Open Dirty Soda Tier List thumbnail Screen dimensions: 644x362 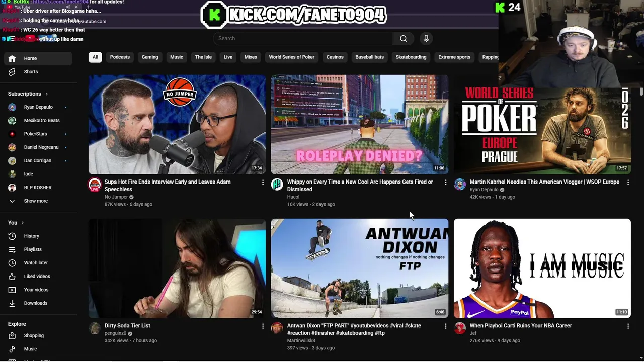177,268
